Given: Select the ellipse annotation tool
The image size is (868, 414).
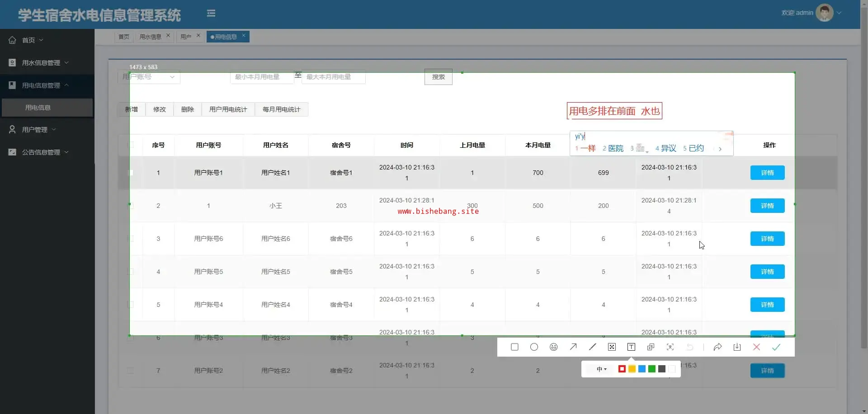Looking at the screenshot, I should (x=534, y=347).
